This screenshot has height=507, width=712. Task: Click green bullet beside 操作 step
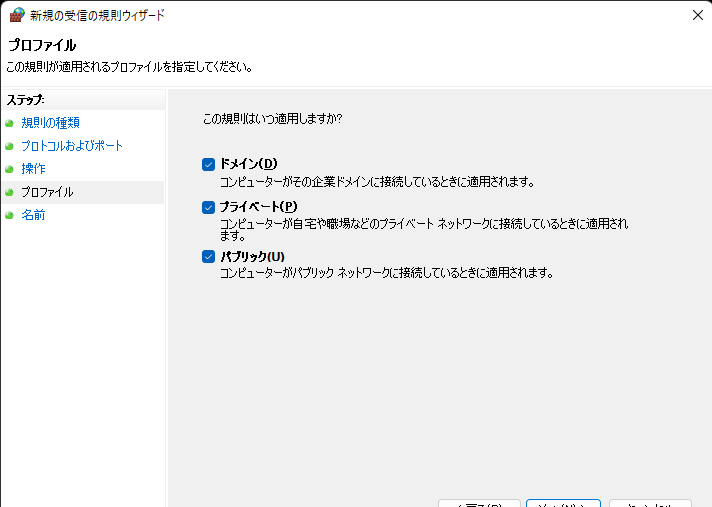tap(10, 169)
